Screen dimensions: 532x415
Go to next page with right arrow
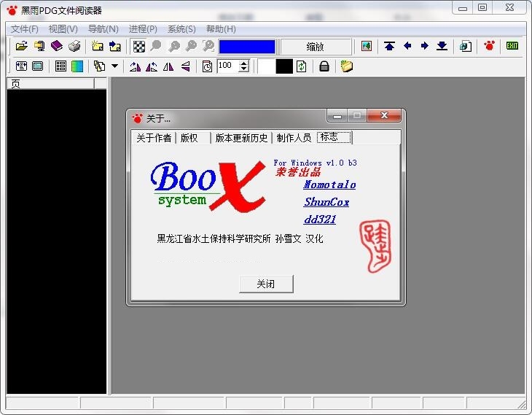coord(424,46)
